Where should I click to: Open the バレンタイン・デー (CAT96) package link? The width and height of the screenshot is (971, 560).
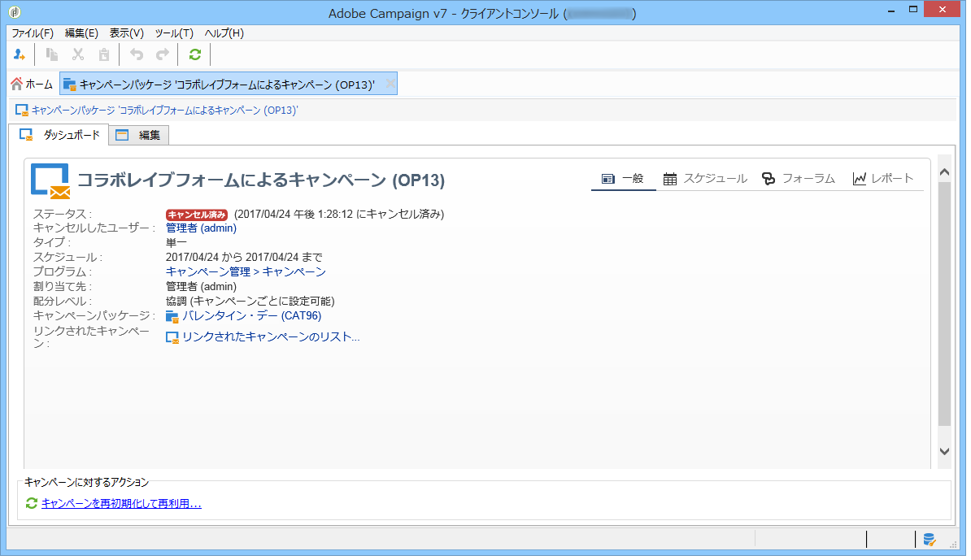[x=251, y=316]
